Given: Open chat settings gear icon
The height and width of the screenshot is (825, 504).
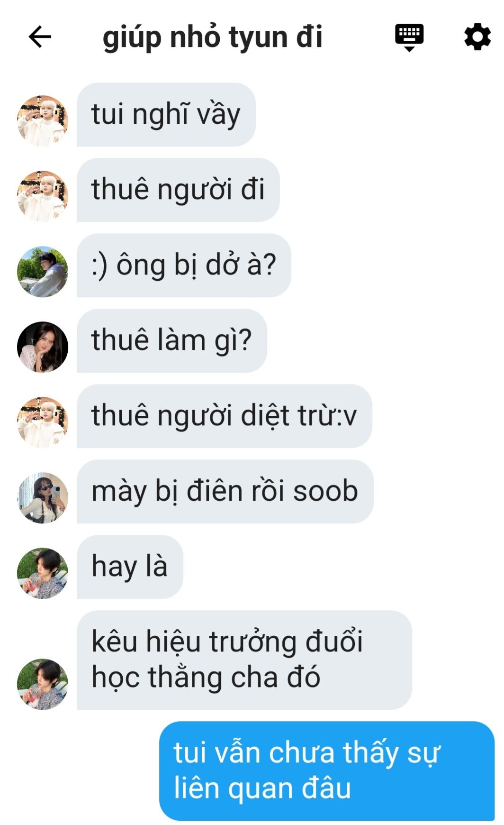Looking at the screenshot, I should (477, 37).
